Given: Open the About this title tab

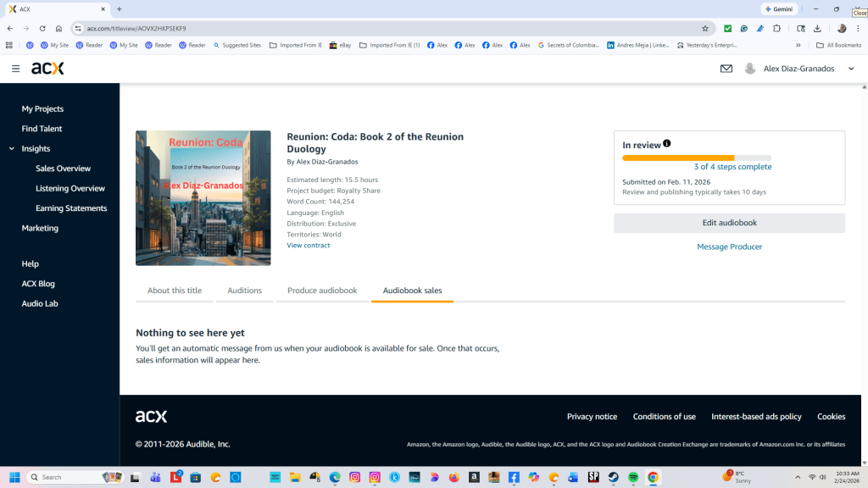Looking at the screenshot, I should [175, 291].
